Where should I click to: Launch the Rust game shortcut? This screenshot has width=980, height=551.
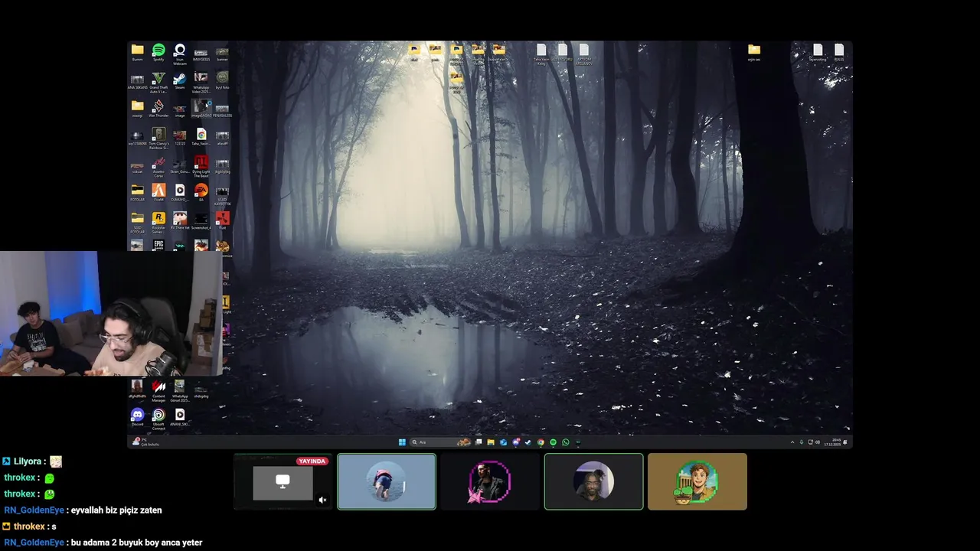[x=222, y=221]
